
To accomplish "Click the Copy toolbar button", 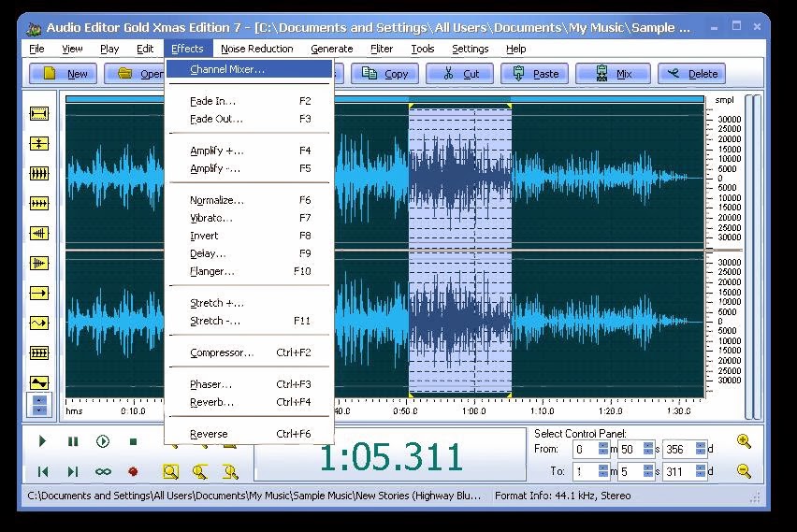I will pyautogui.click(x=384, y=74).
